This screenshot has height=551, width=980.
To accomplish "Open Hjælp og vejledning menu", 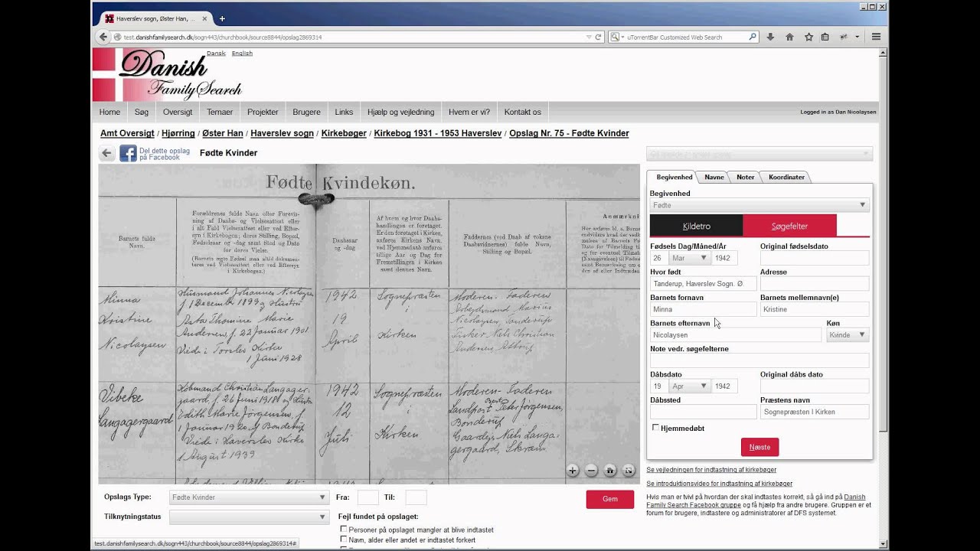I will 400,112.
